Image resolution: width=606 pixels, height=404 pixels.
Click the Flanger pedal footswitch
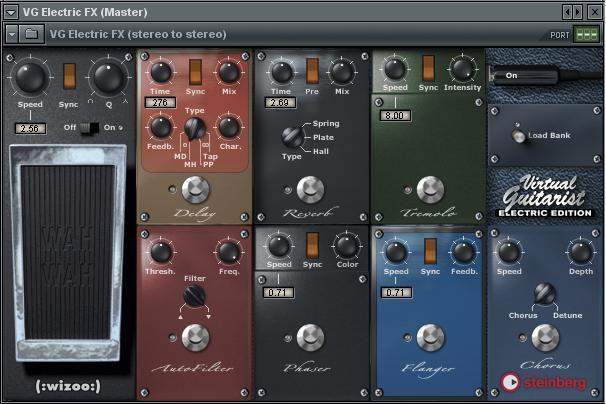click(x=430, y=337)
